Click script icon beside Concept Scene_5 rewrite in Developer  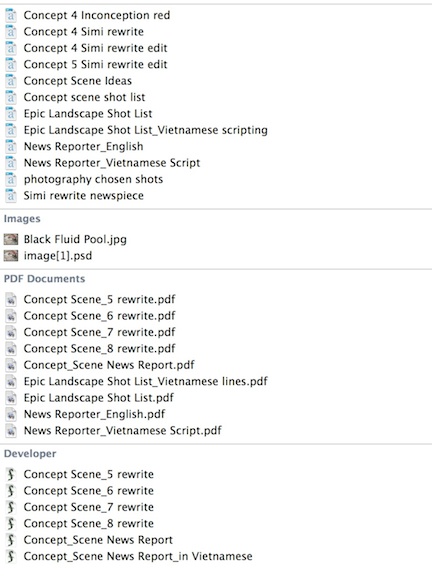11,474
